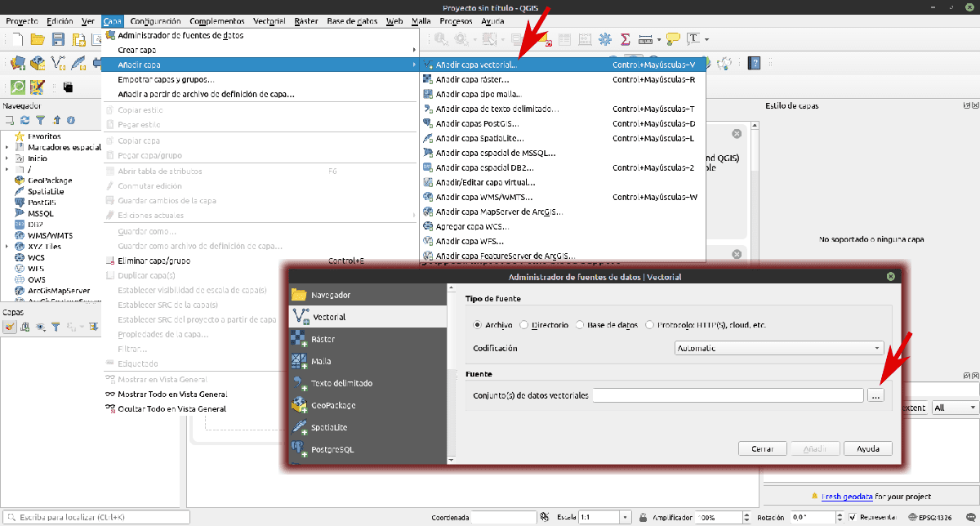
Task: Click the map plugin icon beside green magnifier
Action: pos(38,87)
